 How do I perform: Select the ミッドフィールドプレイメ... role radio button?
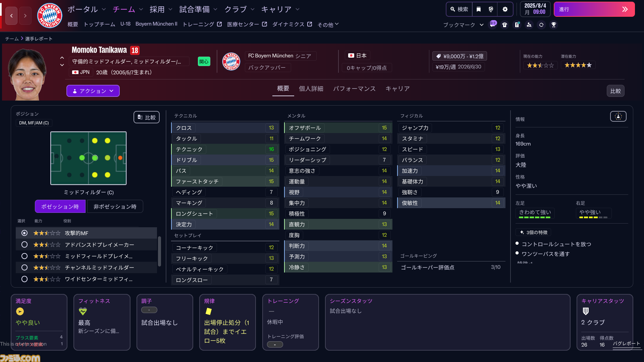[x=24, y=256]
